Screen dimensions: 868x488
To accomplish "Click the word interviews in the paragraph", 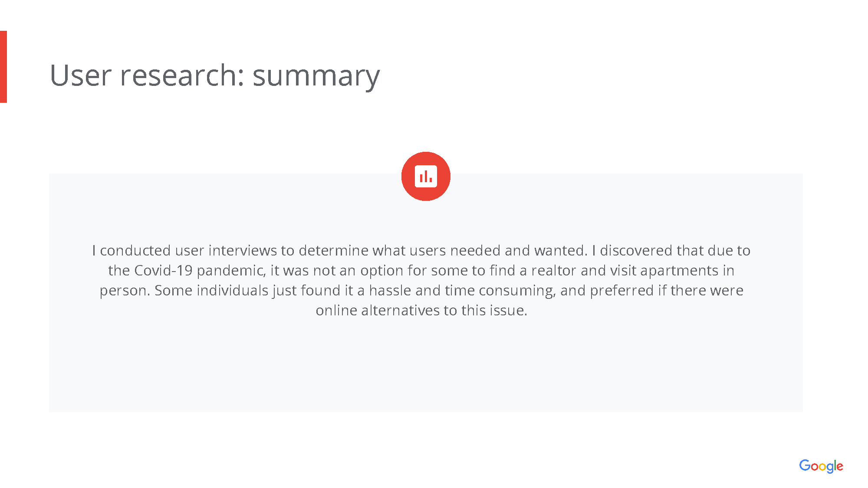I will tap(243, 250).
